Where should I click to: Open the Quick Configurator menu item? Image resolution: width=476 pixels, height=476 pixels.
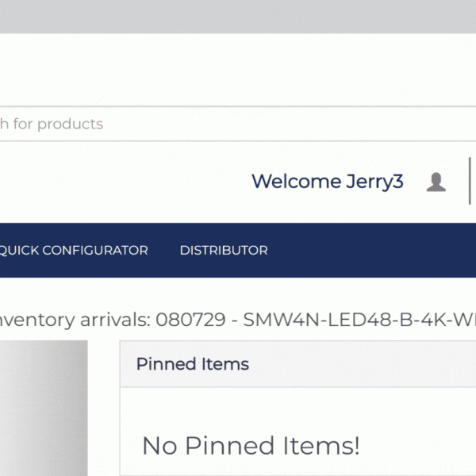pos(74,250)
